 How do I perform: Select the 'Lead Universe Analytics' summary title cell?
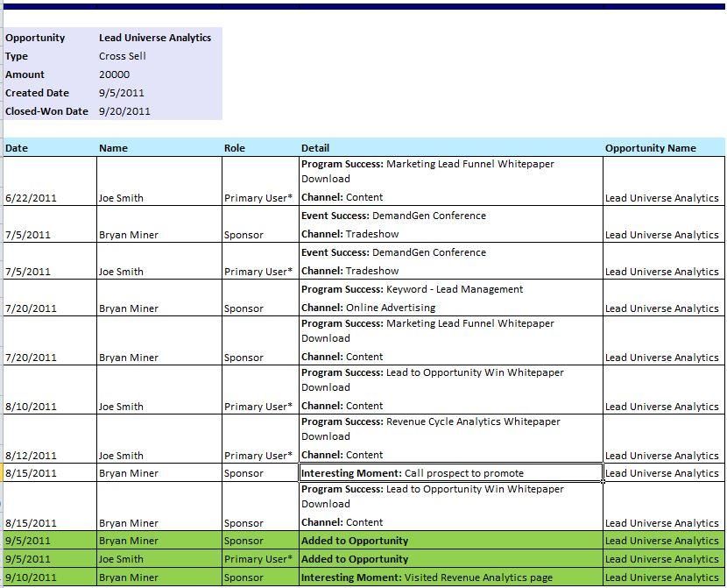(x=155, y=38)
